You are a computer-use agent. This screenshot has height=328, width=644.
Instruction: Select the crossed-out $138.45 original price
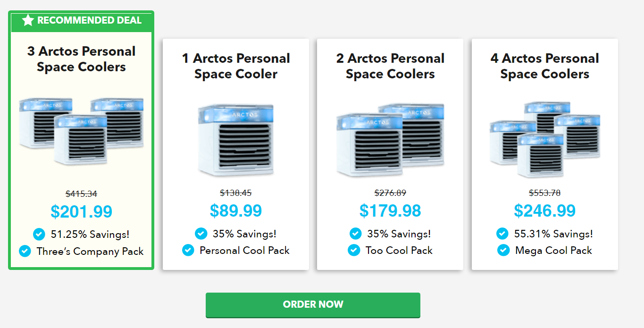click(x=235, y=193)
